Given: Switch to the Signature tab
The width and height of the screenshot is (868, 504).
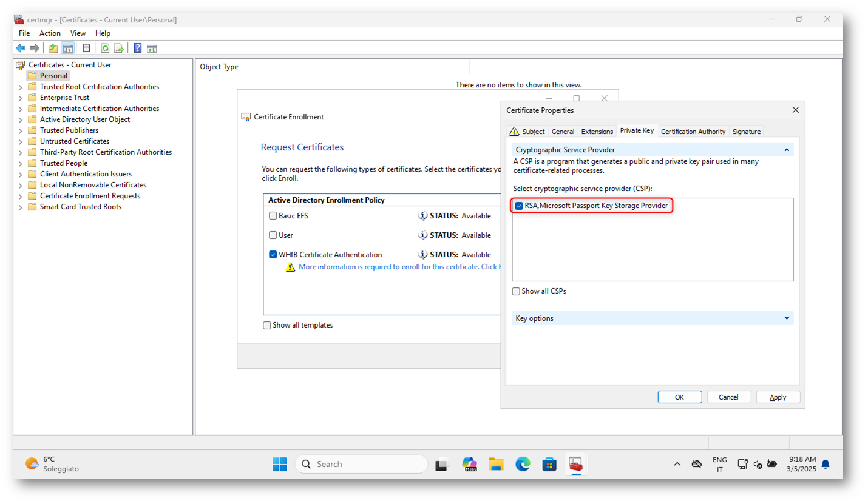Looking at the screenshot, I should pyautogui.click(x=746, y=131).
